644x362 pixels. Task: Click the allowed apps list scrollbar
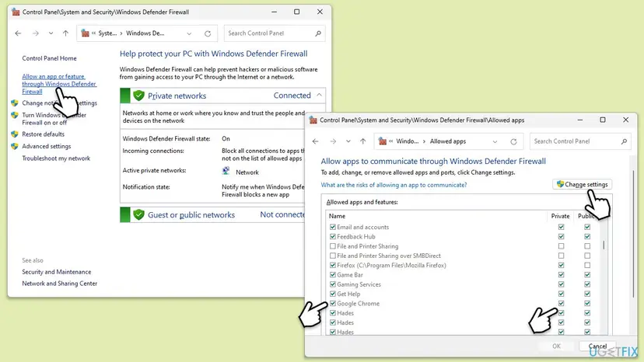[604, 245]
